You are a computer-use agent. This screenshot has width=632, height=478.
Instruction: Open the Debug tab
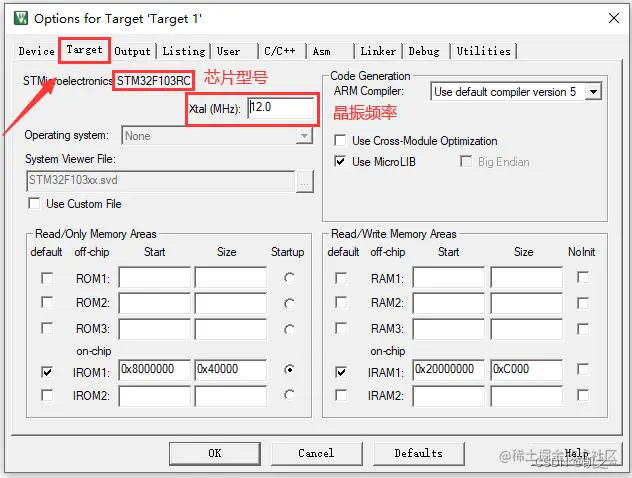pos(424,52)
